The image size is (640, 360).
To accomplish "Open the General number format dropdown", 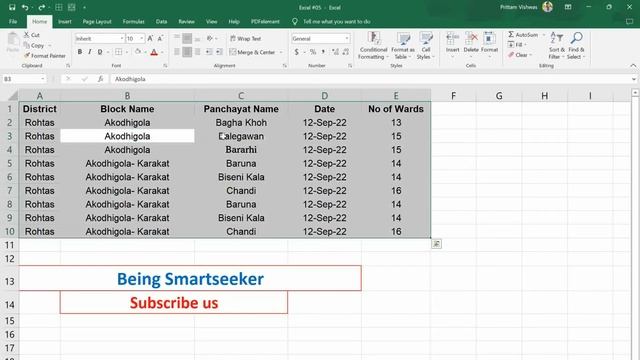I will 347,38.
